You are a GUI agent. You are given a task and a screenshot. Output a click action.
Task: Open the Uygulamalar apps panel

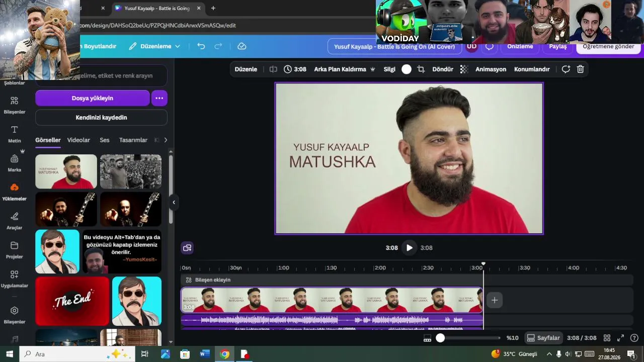[x=15, y=279]
